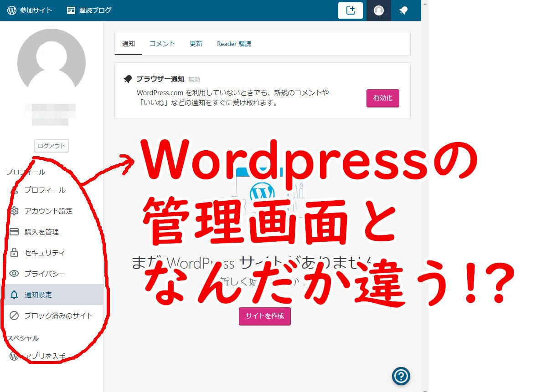Open 参加サイト in the top bar
547x392 pixels.
point(30,10)
